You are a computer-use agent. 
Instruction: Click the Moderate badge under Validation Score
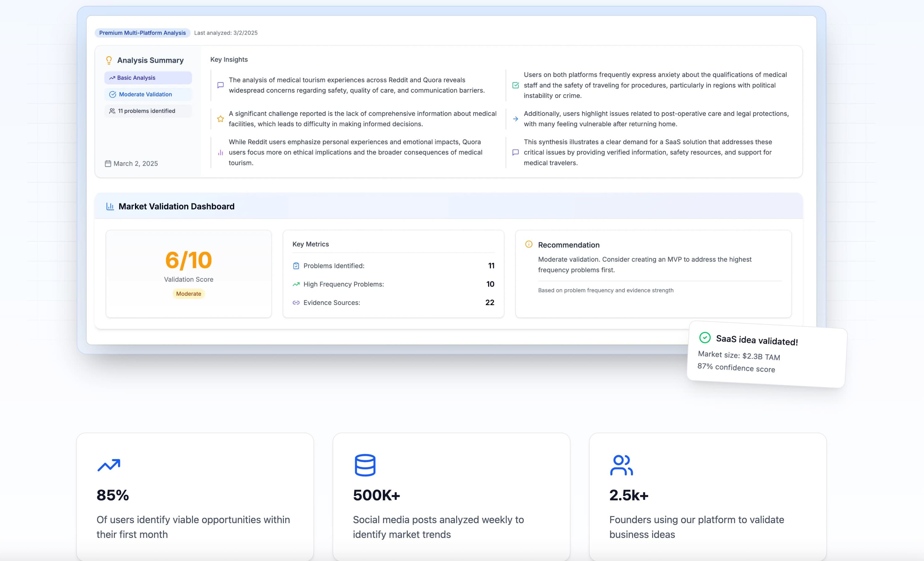pyautogui.click(x=189, y=293)
